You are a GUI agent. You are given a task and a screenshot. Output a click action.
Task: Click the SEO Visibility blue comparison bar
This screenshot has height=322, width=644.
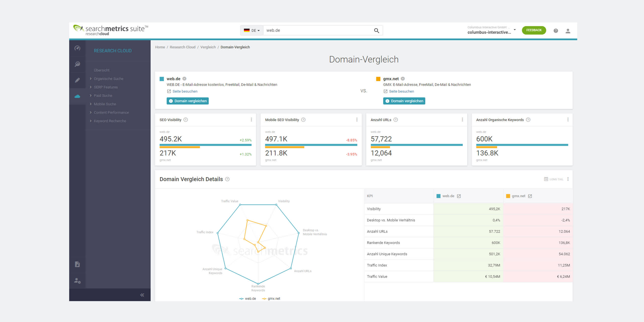tap(206, 145)
